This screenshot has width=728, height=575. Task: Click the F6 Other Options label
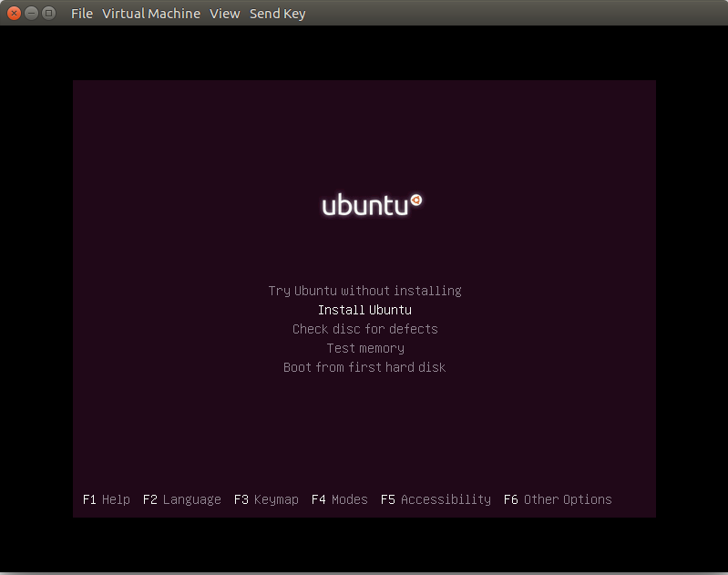coord(557,499)
